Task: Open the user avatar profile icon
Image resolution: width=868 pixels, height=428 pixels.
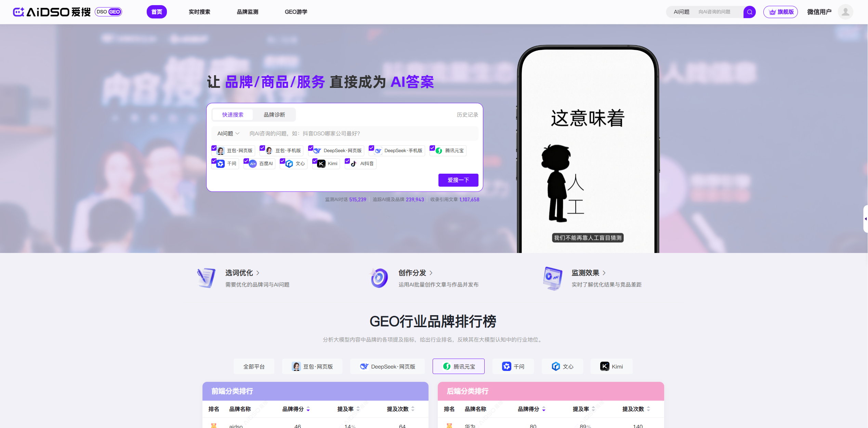Action: (x=845, y=12)
